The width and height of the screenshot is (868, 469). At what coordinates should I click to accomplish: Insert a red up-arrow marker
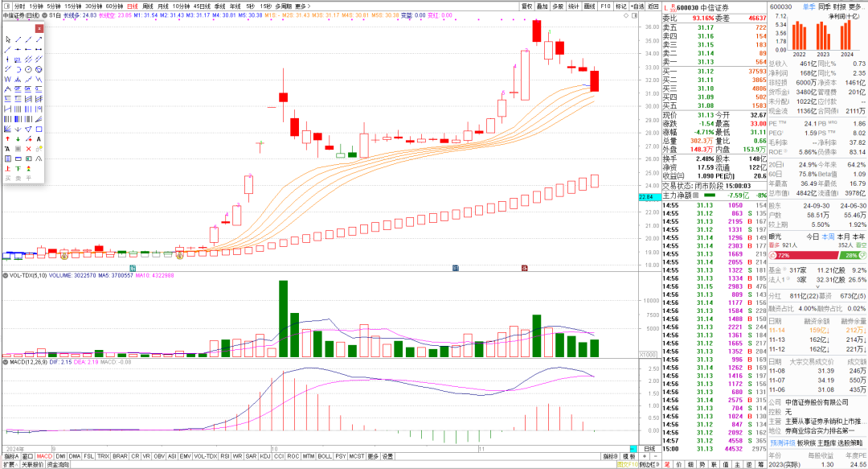pyautogui.click(x=8, y=139)
